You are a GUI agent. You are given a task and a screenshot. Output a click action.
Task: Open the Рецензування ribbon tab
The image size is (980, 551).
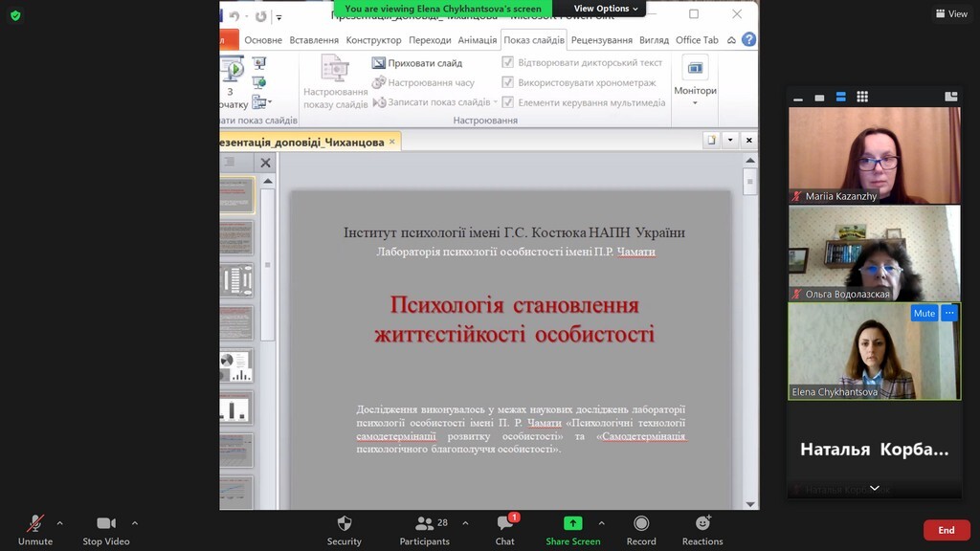[x=601, y=40]
